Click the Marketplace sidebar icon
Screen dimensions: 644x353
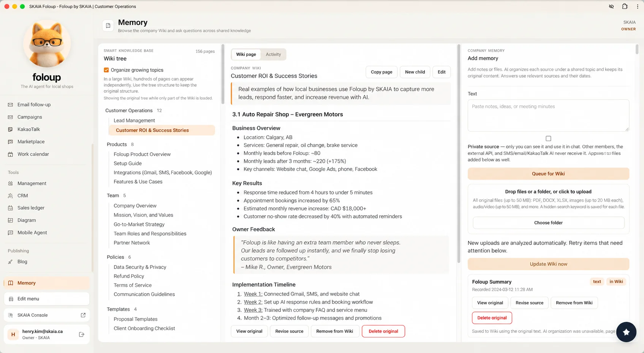pos(10,142)
